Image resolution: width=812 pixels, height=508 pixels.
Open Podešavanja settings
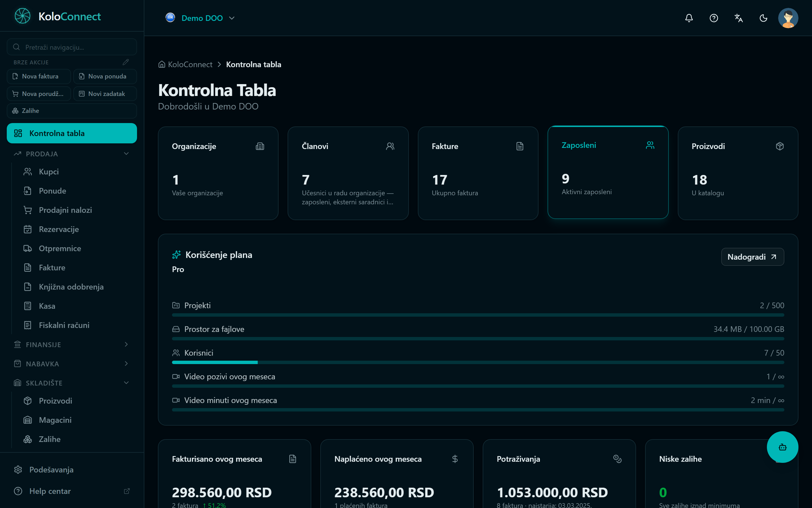click(72, 470)
